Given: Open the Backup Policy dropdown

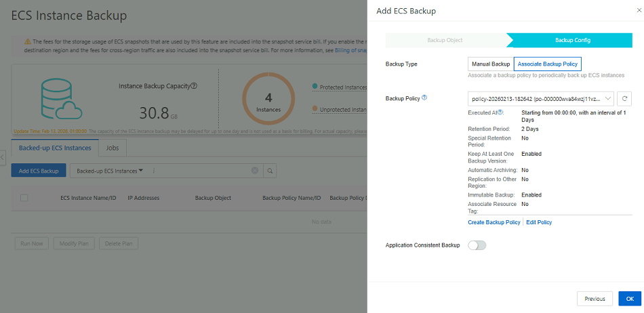Looking at the screenshot, I should click(540, 98).
